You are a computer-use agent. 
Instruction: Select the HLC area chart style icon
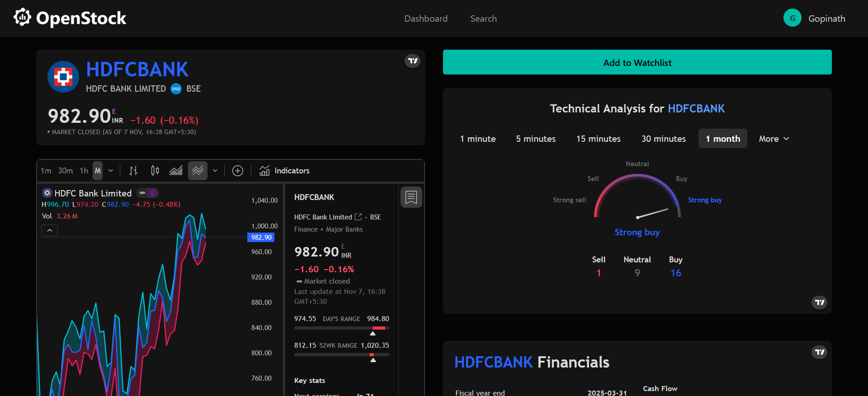pos(198,171)
